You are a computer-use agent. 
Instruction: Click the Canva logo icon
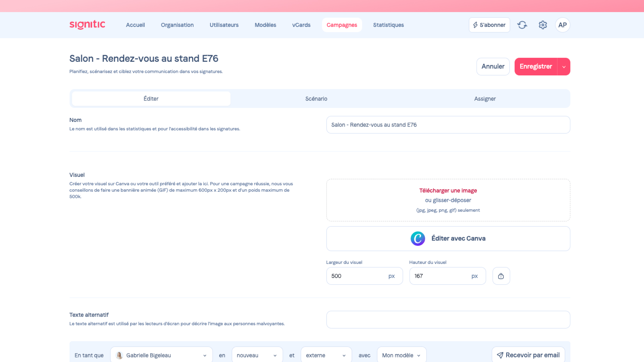coord(418,238)
